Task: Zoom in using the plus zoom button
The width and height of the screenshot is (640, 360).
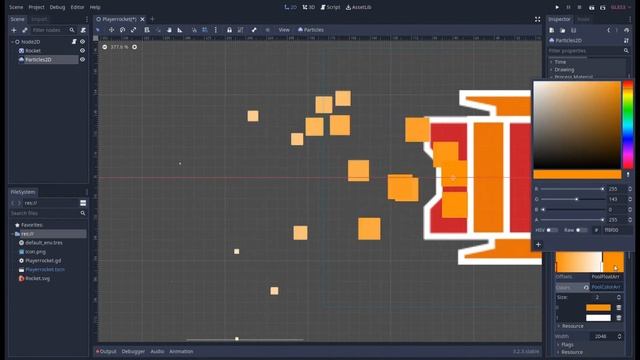Action: point(135,47)
